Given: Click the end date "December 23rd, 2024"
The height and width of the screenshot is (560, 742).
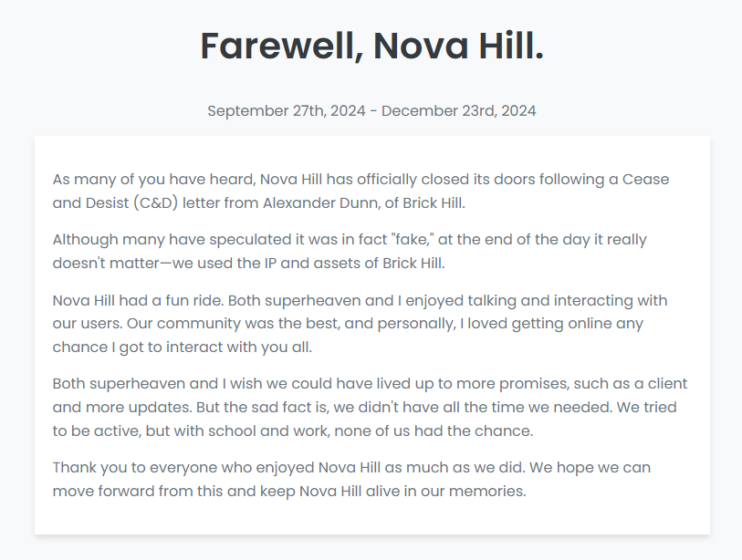Looking at the screenshot, I should pos(458,111).
